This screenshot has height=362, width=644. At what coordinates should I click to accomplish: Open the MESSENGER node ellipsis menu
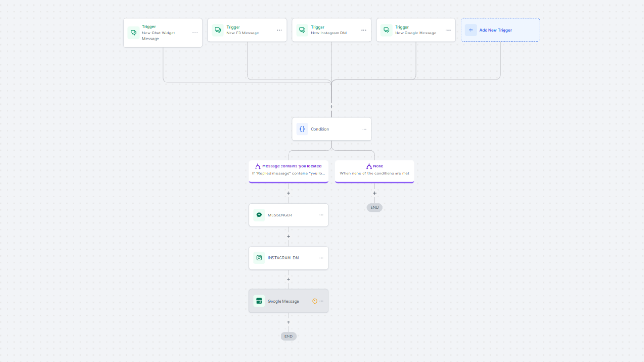(321, 214)
